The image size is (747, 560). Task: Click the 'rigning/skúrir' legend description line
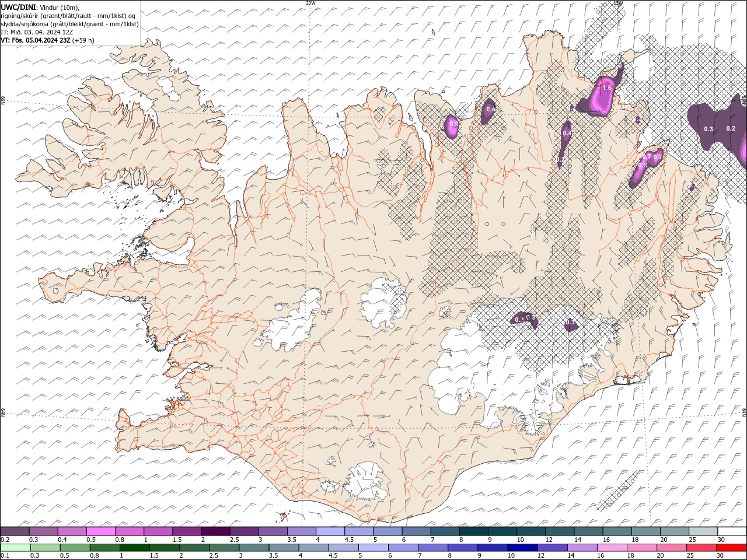[x=68, y=16]
